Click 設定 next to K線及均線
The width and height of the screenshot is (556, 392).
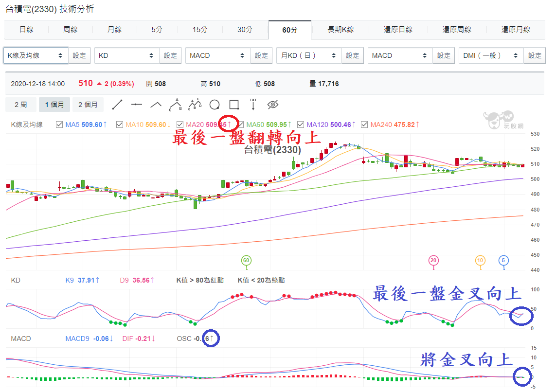pos(79,55)
